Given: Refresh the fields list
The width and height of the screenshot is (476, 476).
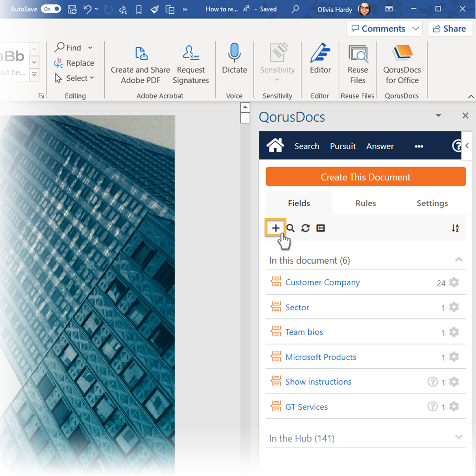Looking at the screenshot, I should [306, 228].
